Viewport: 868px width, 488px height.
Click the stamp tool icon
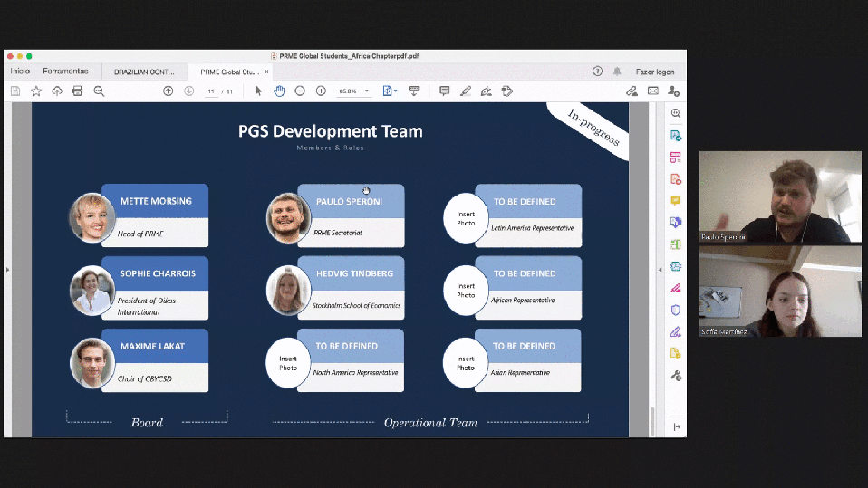tap(507, 91)
